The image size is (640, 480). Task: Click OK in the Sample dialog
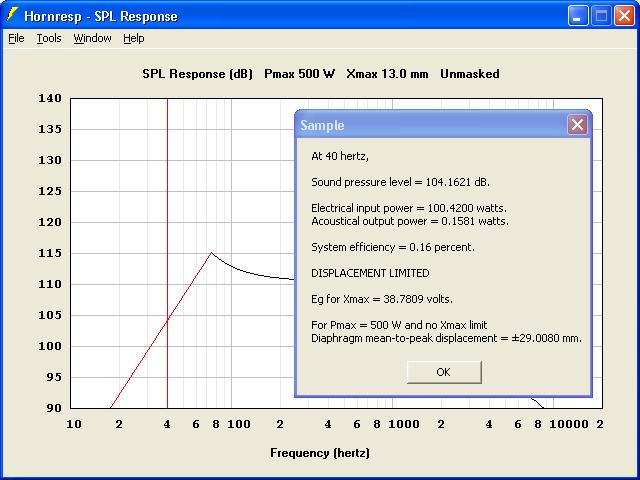444,372
